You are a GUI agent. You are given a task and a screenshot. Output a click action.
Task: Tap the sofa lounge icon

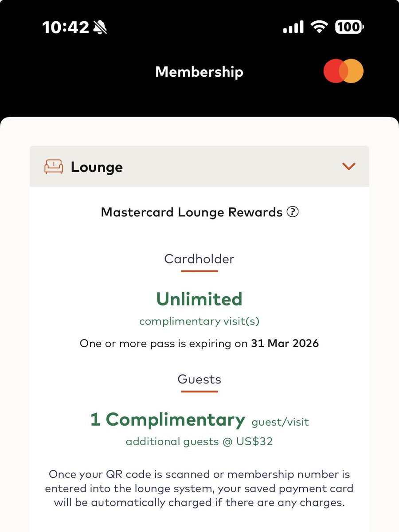click(x=54, y=167)
